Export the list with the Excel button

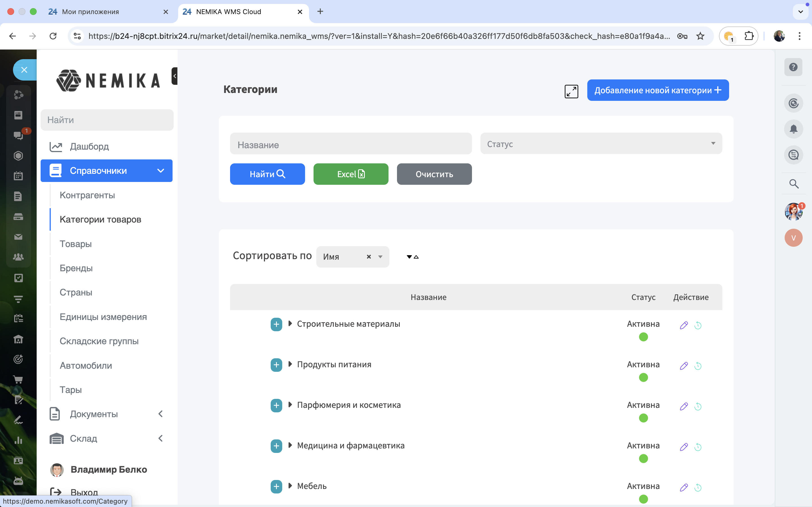351,174
